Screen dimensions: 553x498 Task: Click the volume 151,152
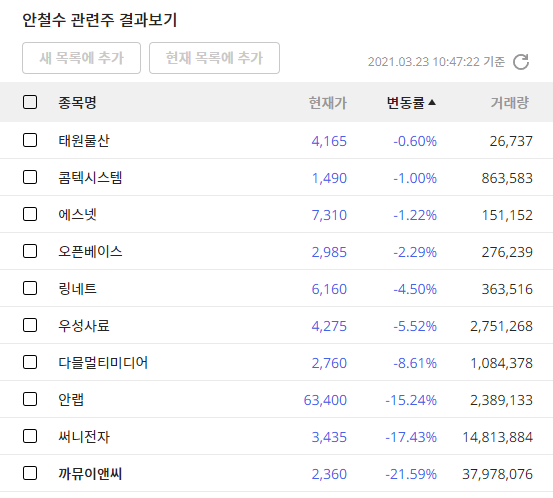click(x=507, y=215)
